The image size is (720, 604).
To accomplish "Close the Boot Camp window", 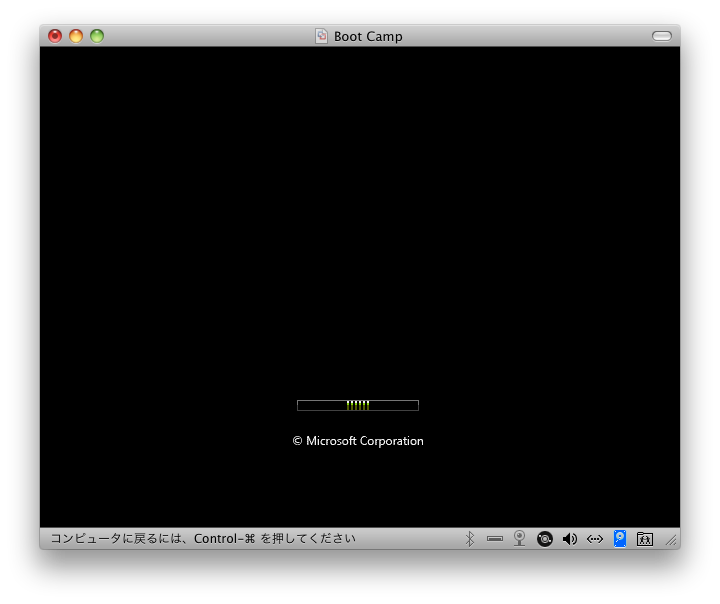I will click(x=55, y=36).
